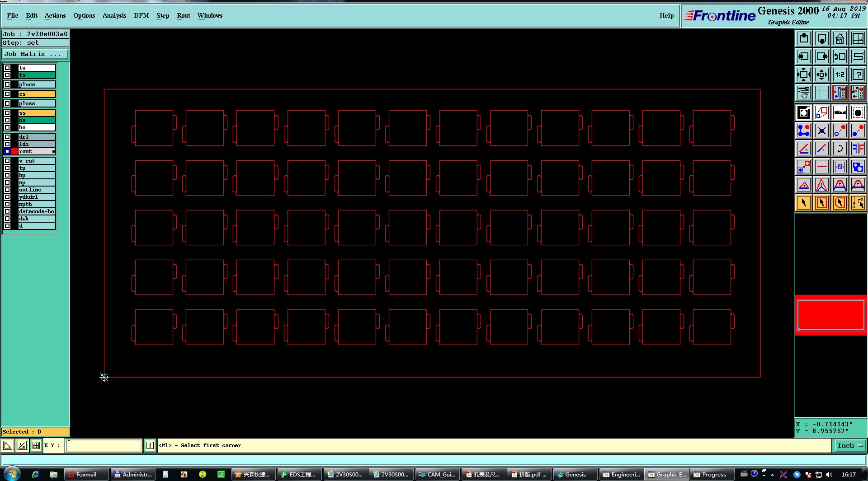The height and width of the screenshot is (481, 868).
Task: Open the Windows Start orb
Action: point(12,474)
